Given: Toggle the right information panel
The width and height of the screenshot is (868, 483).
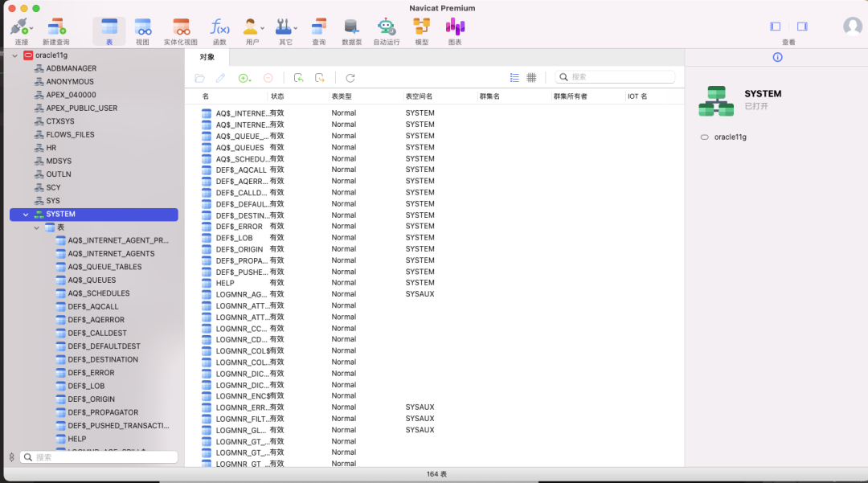Looking at the screenshot, I should [x=802, y=26].
